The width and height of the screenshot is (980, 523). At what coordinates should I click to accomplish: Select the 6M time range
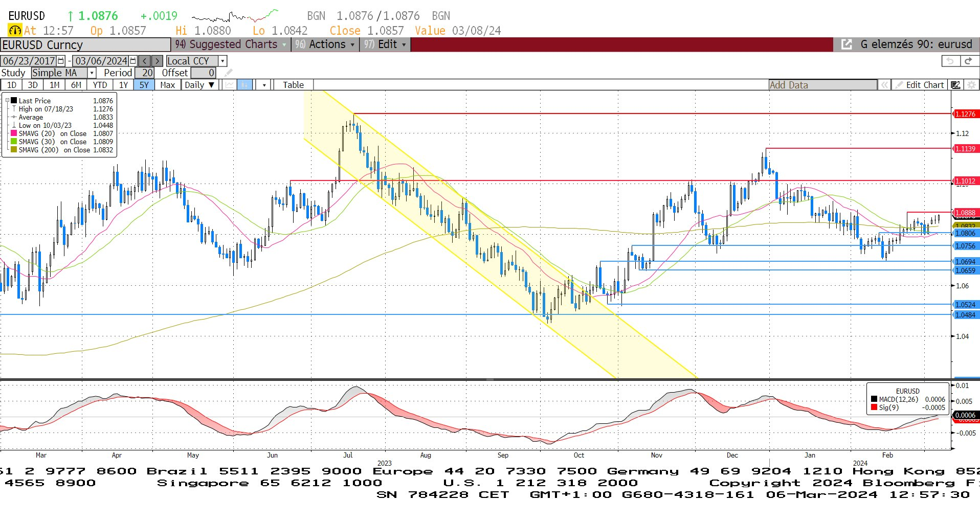pyautogui.click(x=76, y=85)
